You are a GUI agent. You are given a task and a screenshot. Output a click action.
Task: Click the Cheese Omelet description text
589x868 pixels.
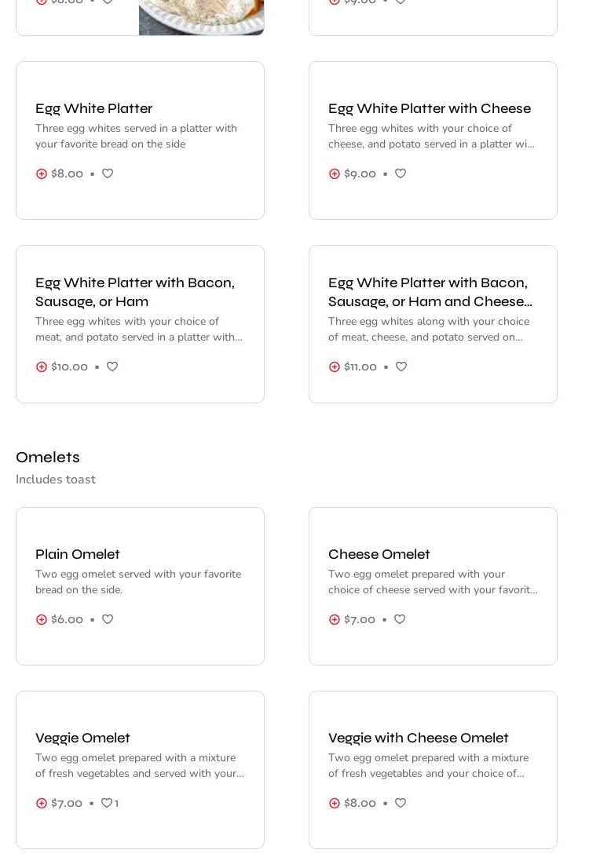click(432, 582)
